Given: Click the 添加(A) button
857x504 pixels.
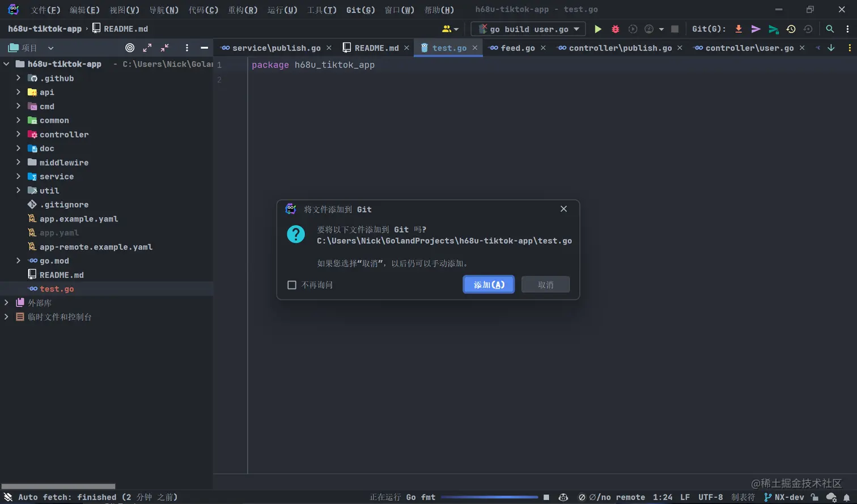Looking at the screenshot, I should point(489,285).
